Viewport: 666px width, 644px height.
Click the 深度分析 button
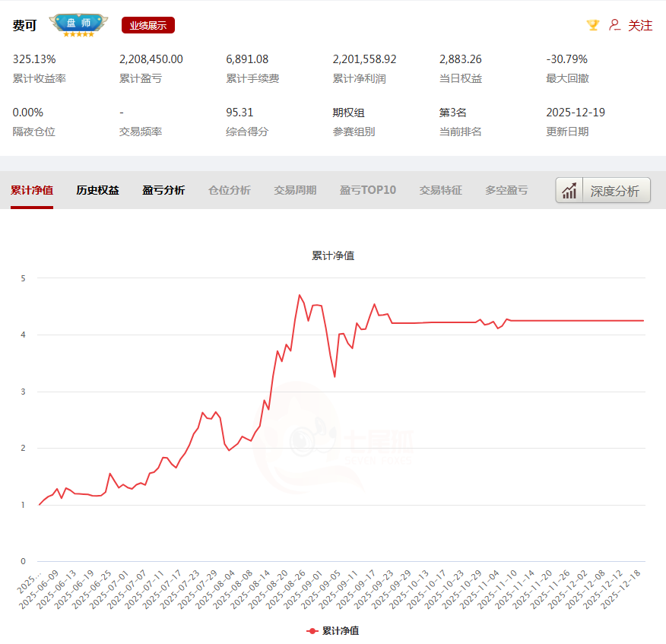[604, 191]
